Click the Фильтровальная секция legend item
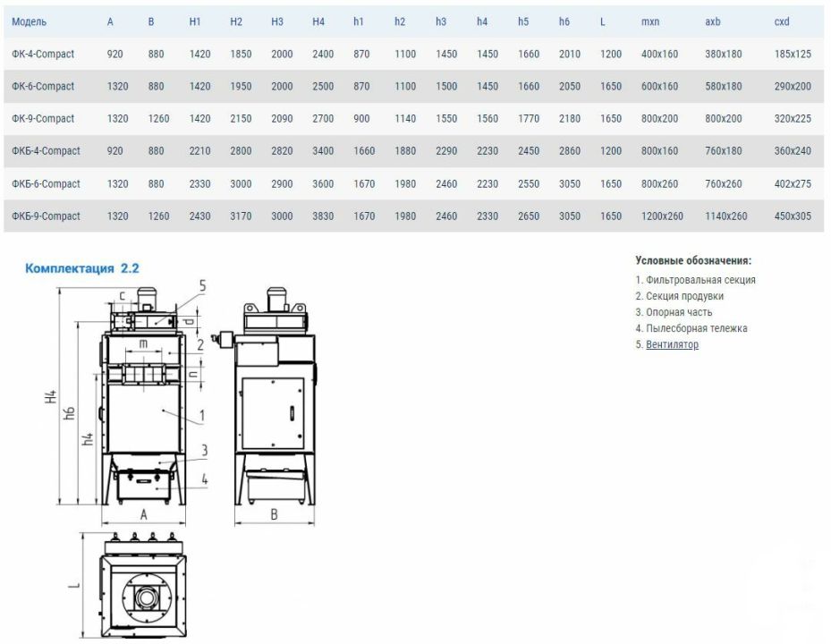Screen dimensions: 831x644 tap(695, 280)
